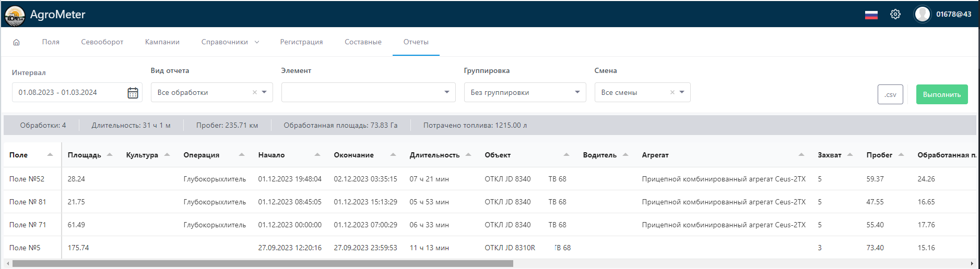Open the language flag selector

(871, 15)
